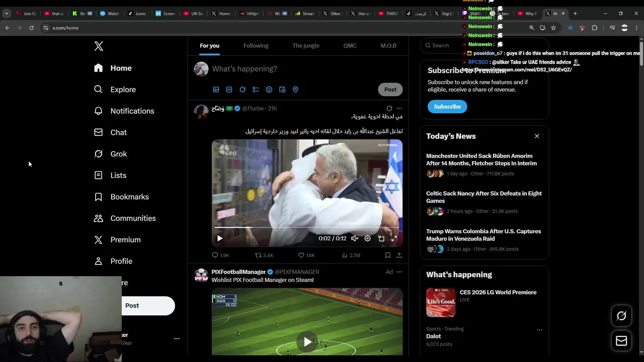Open floating Grok button at bottom right
Screen dimensions: 644x362
pyautogui.click(x=621, y=316)
